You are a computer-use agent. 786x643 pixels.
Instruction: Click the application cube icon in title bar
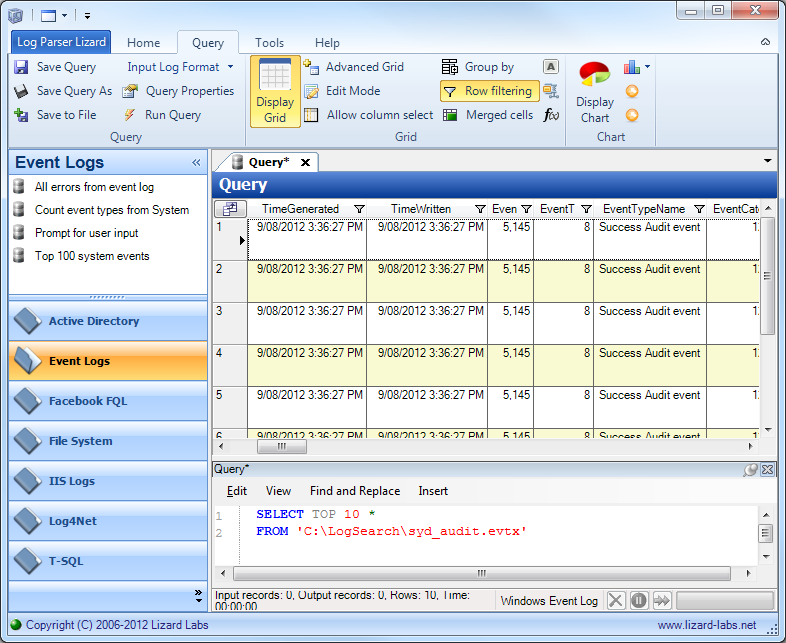click(x=16, y=16)
